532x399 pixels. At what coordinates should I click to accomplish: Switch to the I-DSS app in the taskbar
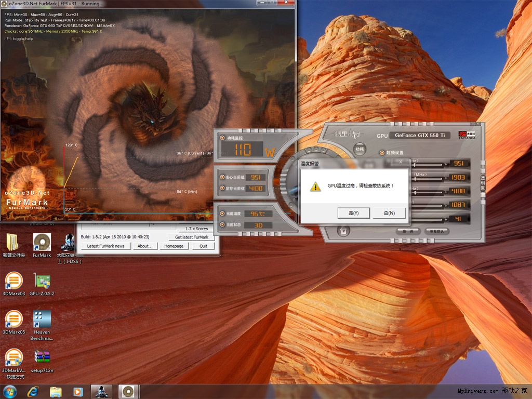click(101, 392)
